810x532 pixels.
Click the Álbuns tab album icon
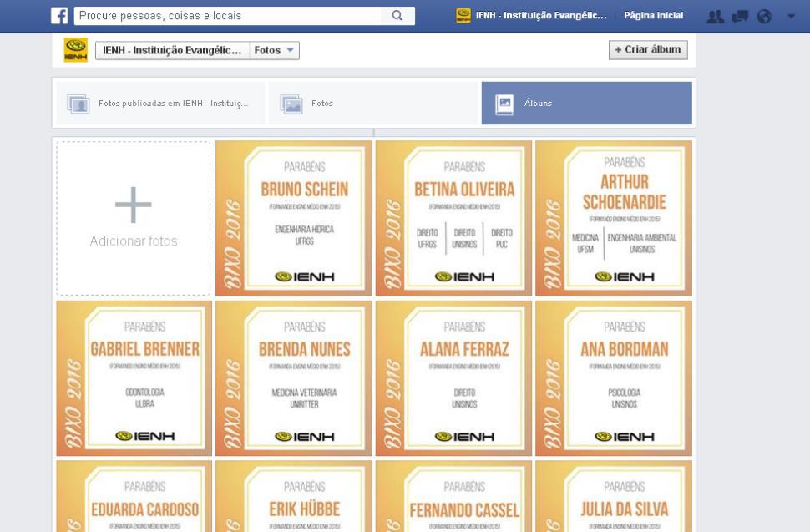coord(504,104)
